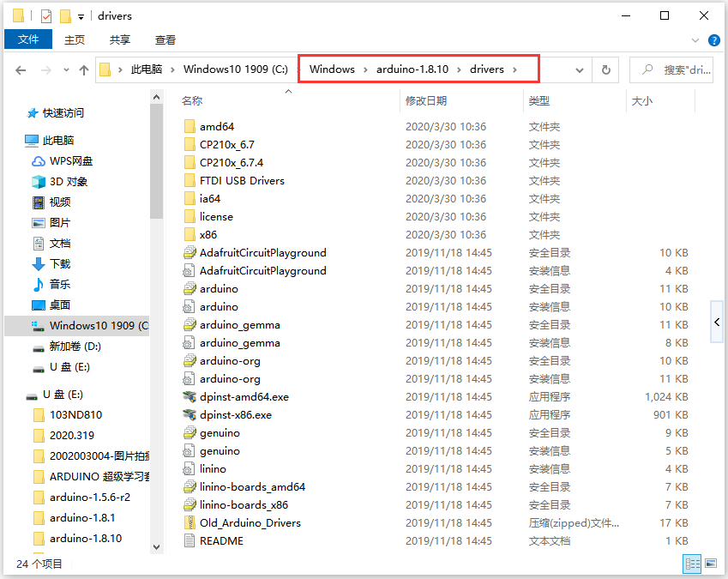Screen dimensions: 728x579
Task: Select the CP210x_6.7.4 folder name
Action: [232, 163]
